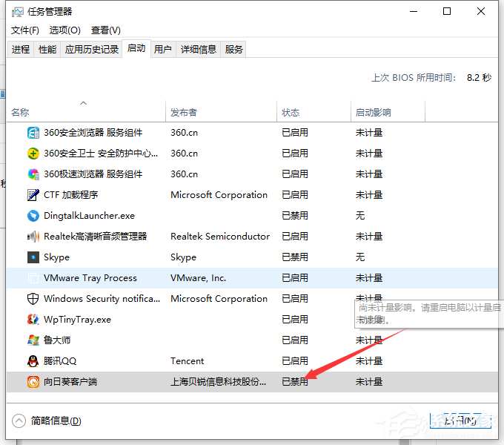
Task: Select the DingtalkLauncher.exe row name
Action: tap(89, 215)
